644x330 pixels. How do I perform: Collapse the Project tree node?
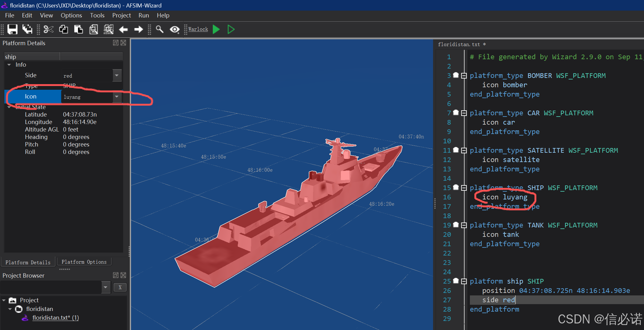click(4, 300)
